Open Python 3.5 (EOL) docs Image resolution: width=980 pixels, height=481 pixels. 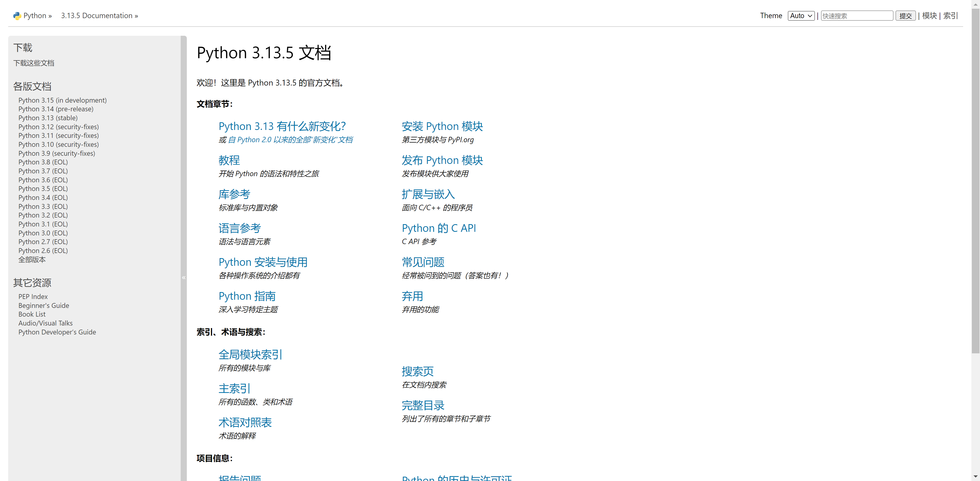click(x=43, y=188)
